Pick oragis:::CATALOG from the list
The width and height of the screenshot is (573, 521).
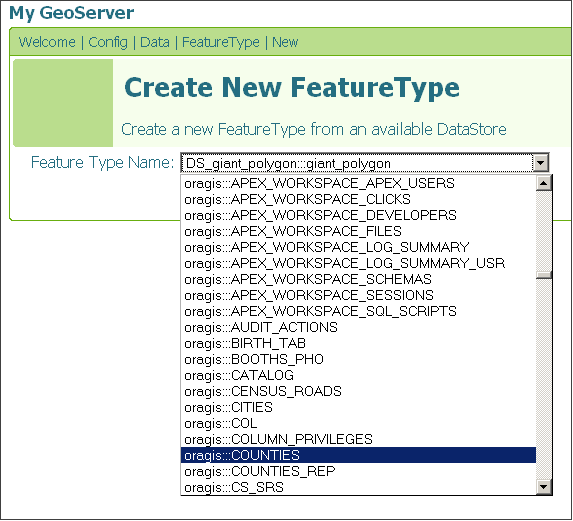[x=358, y=375]
